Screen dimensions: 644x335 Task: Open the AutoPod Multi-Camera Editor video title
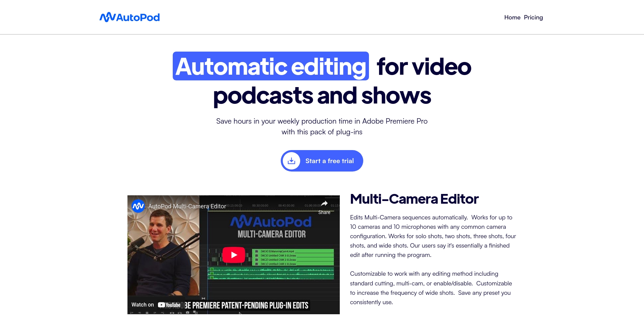pos(187,206)
